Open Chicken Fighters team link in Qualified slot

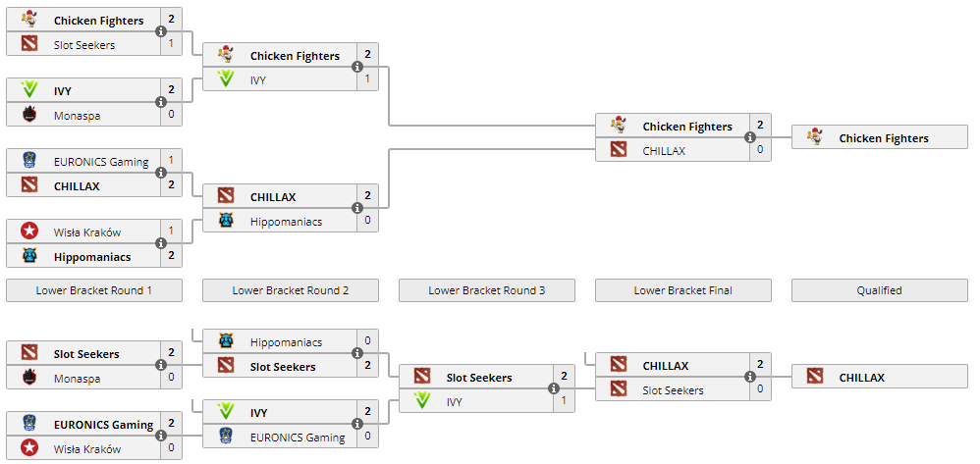click(883, 138)
